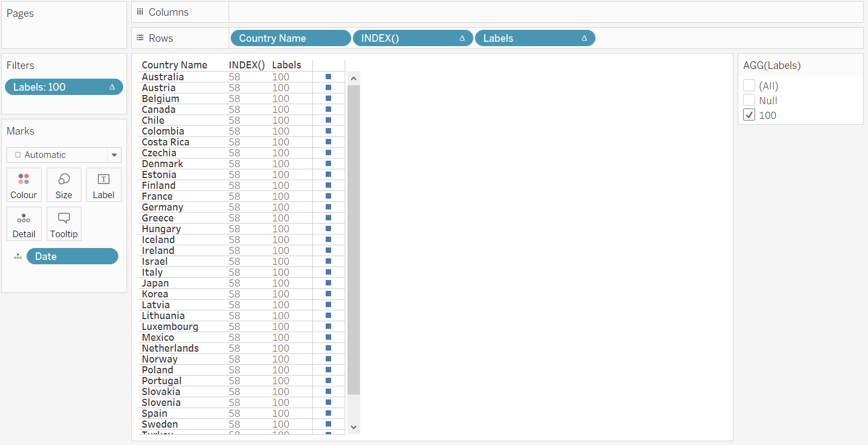
Task: Click the square mark in the Sweden row
Action: click(328, 424)
